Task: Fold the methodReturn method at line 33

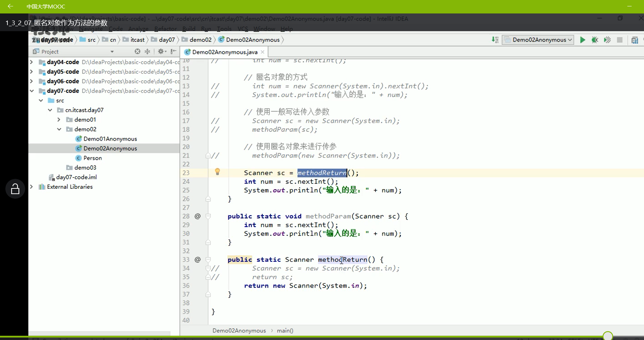Action: pos(208,260)
